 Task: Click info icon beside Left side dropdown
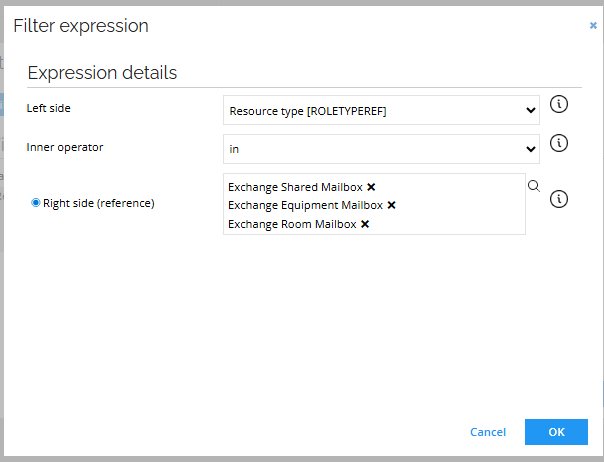click(560, 104)
